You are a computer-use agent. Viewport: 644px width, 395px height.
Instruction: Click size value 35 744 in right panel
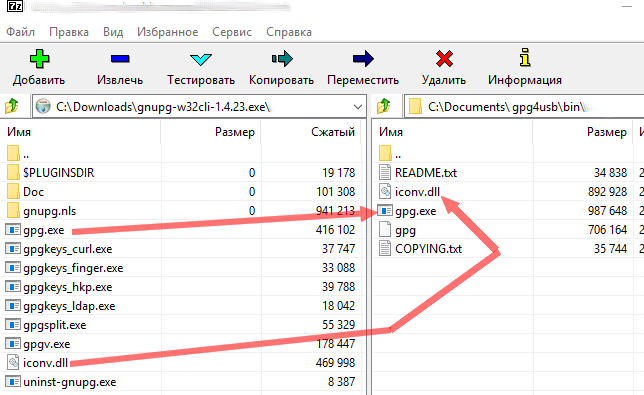[610, 248]
